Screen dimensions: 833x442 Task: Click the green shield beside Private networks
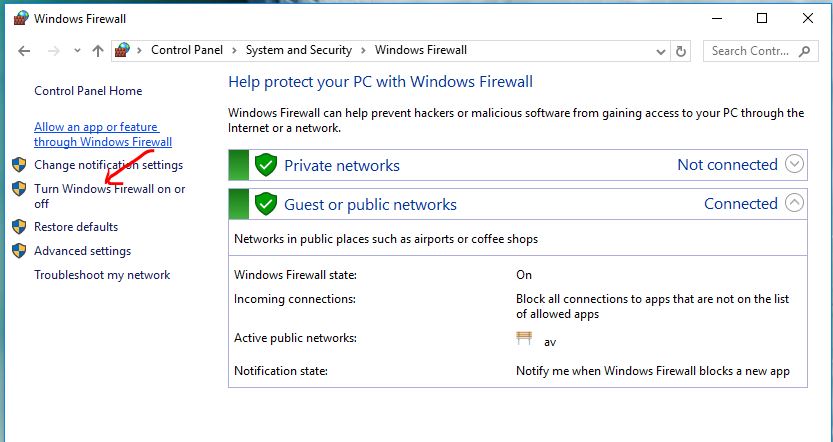(x=265, y=165)
